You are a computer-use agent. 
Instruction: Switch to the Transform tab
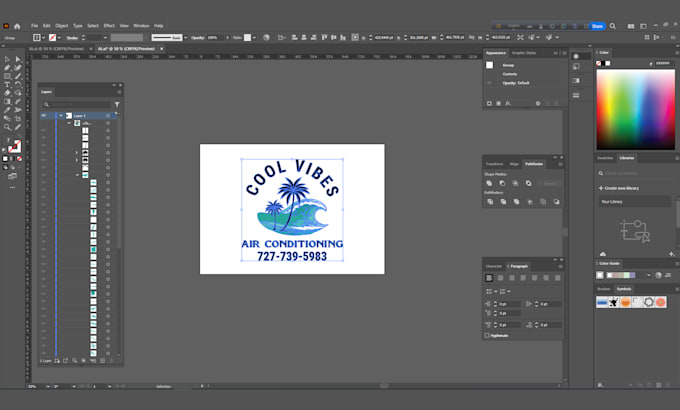pyautogui.click(x=494, y=164)
